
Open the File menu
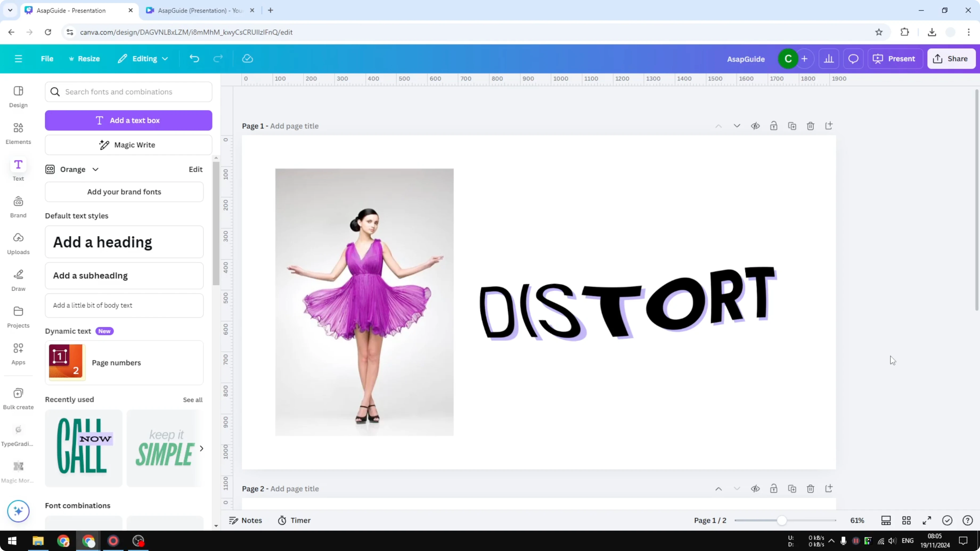[x=47, y=59]
